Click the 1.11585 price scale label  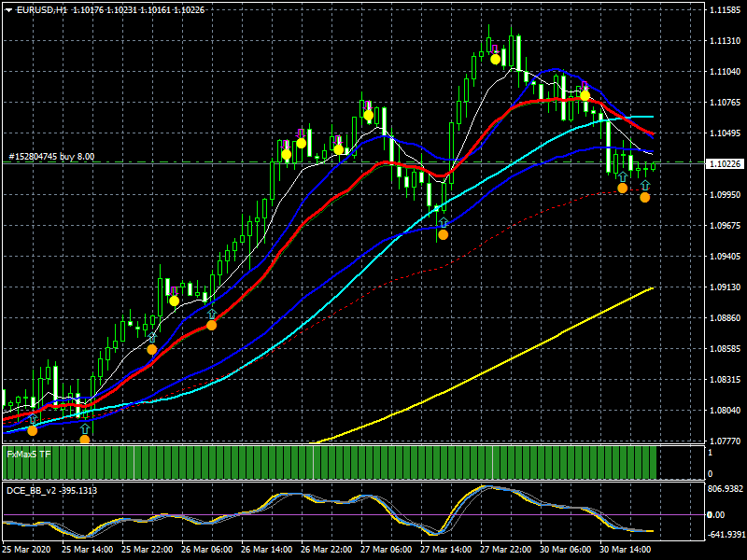726,10
